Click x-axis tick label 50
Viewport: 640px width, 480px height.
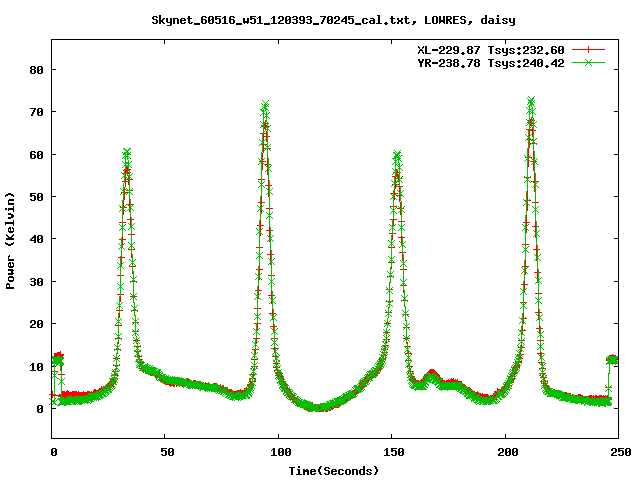click(167, 452)
